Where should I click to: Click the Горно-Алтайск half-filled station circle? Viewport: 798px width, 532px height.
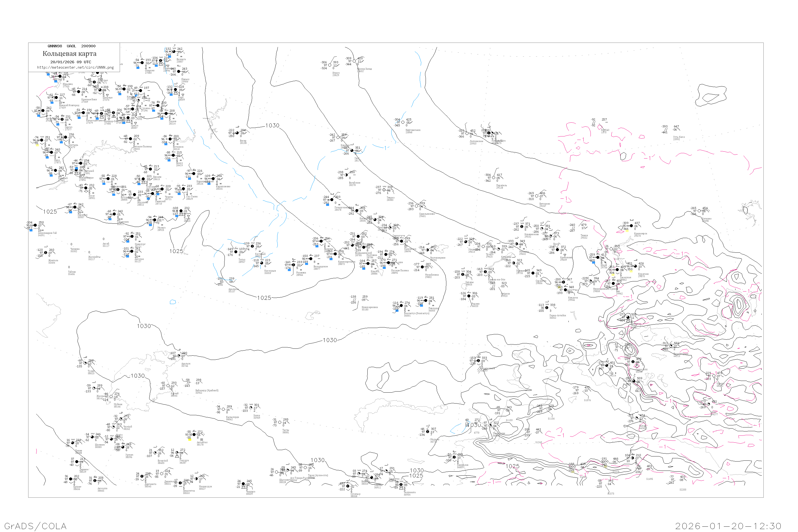[x=547, y=308]
